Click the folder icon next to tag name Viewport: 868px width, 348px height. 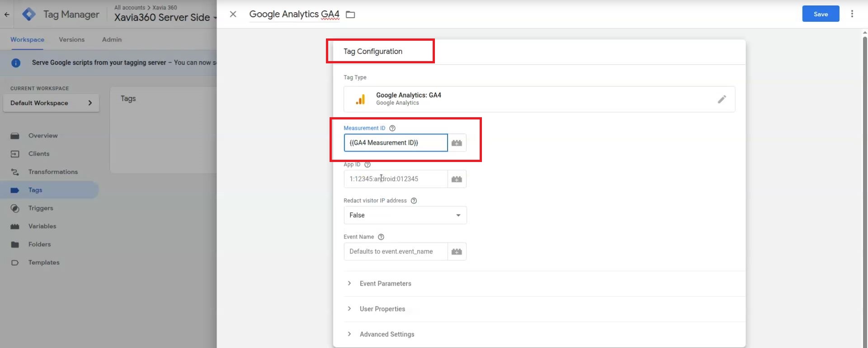[350, 14]
